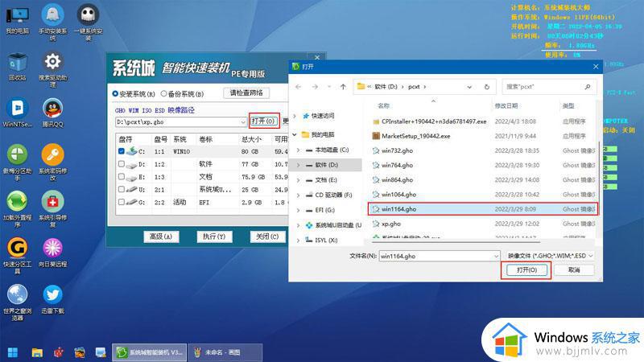The height and width of the screenshot is (362, 644).
Task: Switch to 系统城智能装机 taskbar window
Action: click(x=150, y=352)
